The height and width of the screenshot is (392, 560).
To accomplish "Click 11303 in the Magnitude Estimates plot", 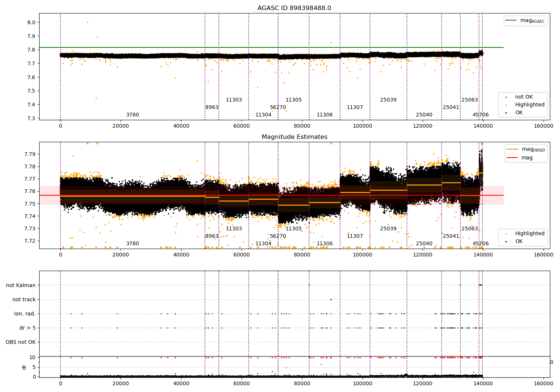I will pyautogui.click(x=234, y=228).
